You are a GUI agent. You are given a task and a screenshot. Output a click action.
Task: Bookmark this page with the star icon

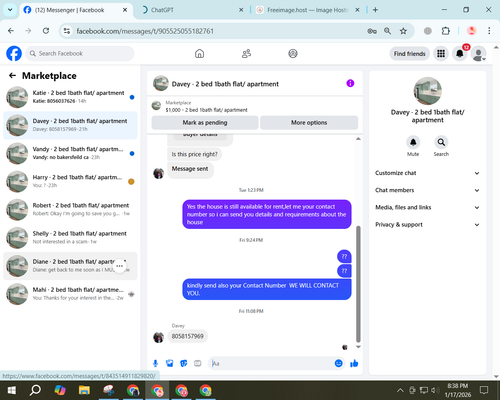tap(403, 31)
